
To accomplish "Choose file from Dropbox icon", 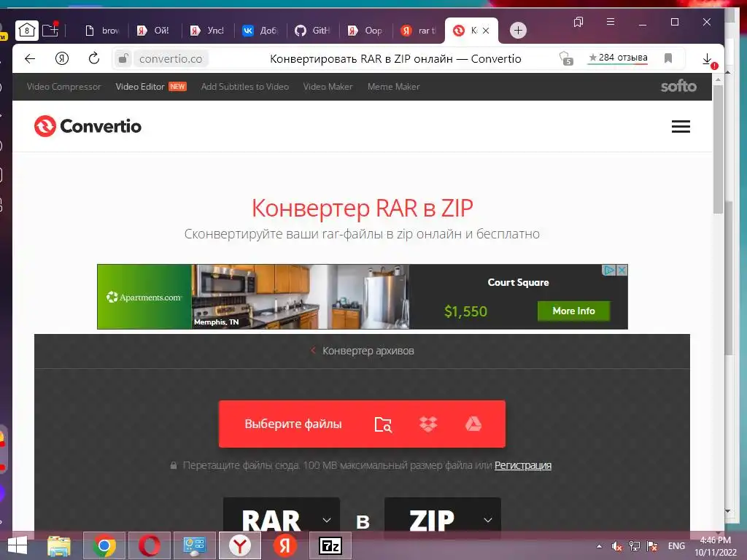I will point(428,424).
